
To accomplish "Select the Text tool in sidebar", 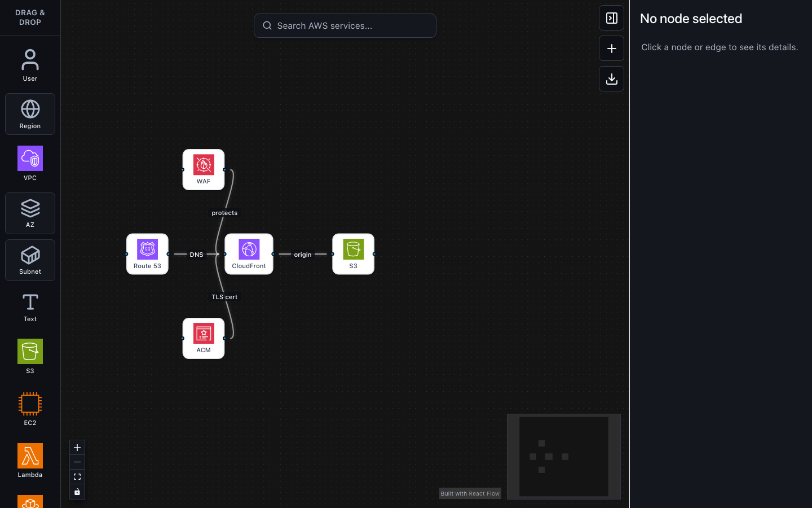I will point(30,308).
